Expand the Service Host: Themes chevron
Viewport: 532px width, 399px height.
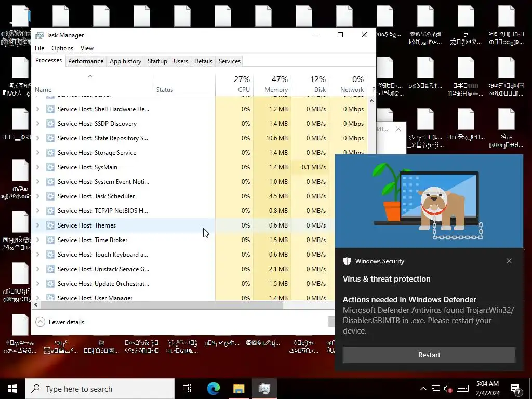click(x=37, y=225)
